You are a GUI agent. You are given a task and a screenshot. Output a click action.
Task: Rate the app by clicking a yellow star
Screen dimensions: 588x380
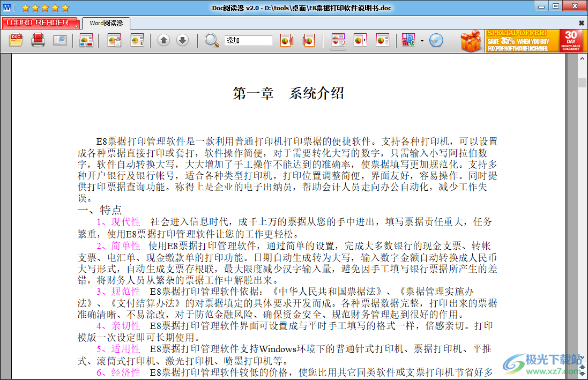click(46, 8)
